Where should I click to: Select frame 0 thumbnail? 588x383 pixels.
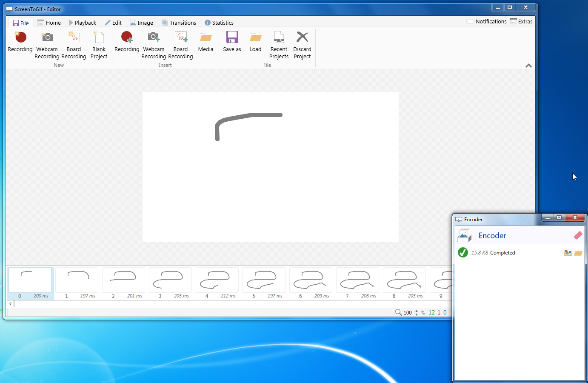[30, 283]
